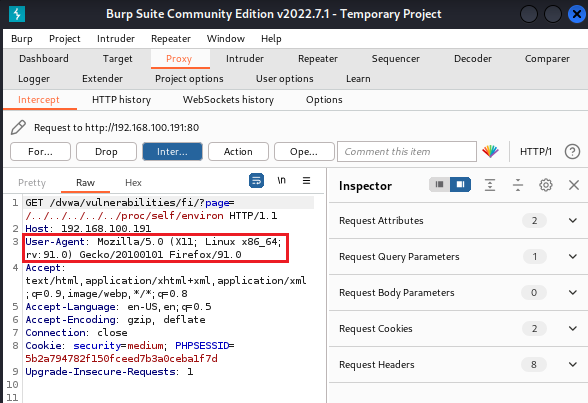Switch to the Dashboard tab
This screenshot has width=588, height=403.
point(44,58)
